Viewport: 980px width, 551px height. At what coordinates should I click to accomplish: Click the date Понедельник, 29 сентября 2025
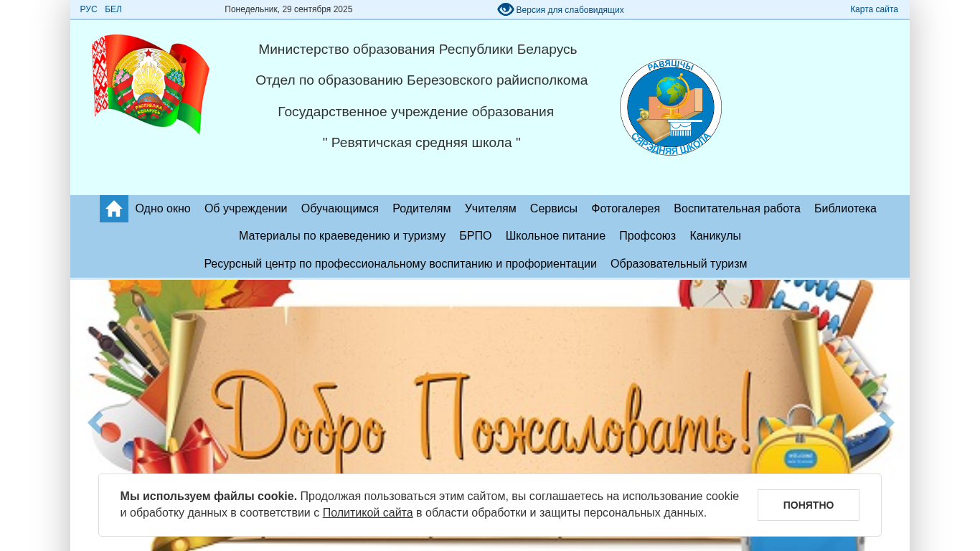[x=288, y=9]
